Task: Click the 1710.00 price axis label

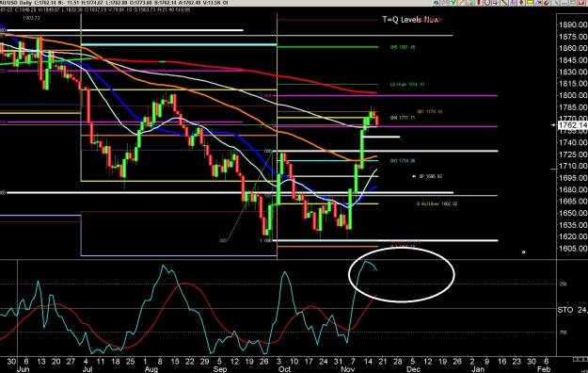Action: coord(573,166)
